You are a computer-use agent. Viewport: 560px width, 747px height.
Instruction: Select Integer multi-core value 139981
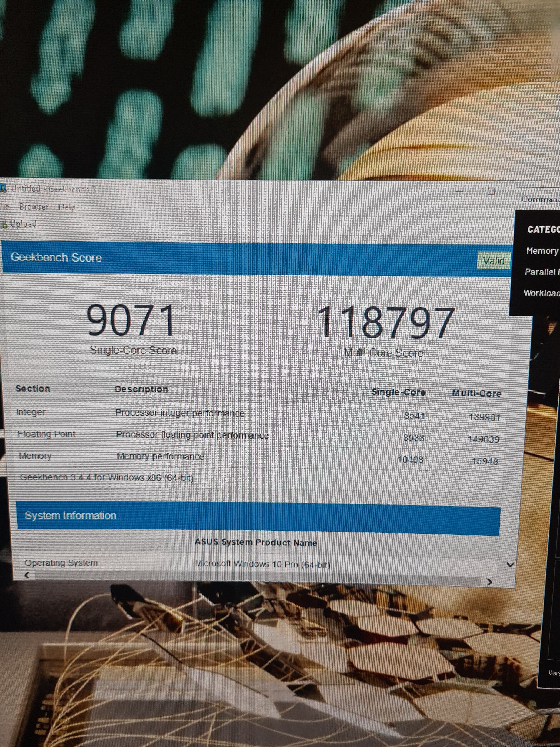[x=484, y=417]
